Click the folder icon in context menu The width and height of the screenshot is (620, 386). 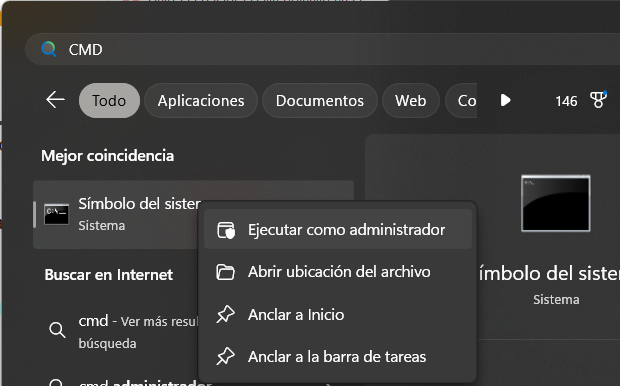pyautogui.click(x=225, y=272)
